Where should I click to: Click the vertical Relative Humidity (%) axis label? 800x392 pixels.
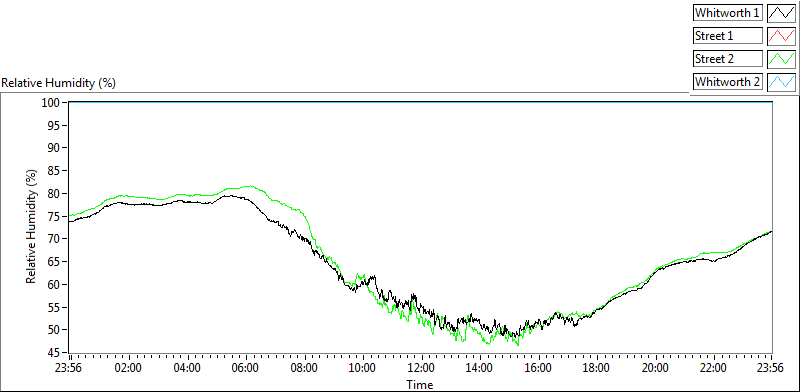click(x=32, y=228)
